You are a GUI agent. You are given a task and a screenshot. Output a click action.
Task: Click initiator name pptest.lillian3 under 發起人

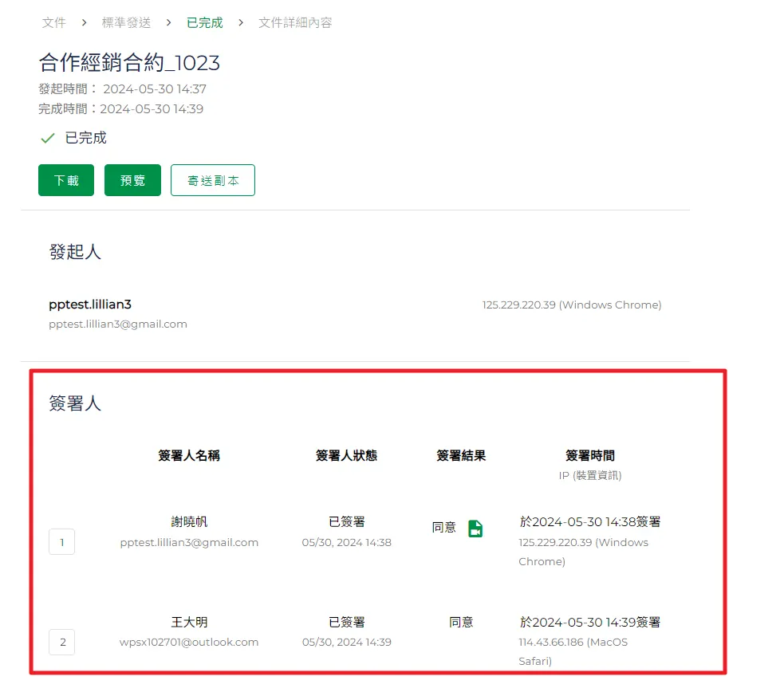tap(90, 305)
